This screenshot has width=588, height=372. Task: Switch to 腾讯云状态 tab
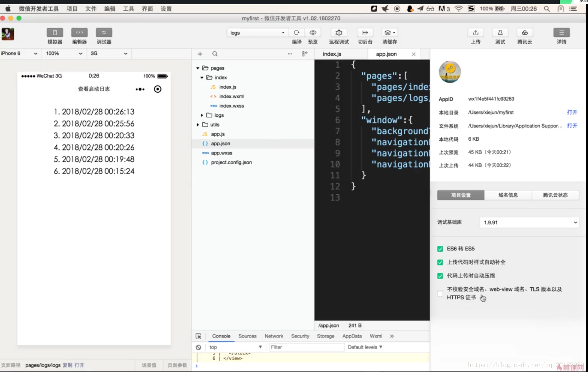pos(555,195)
